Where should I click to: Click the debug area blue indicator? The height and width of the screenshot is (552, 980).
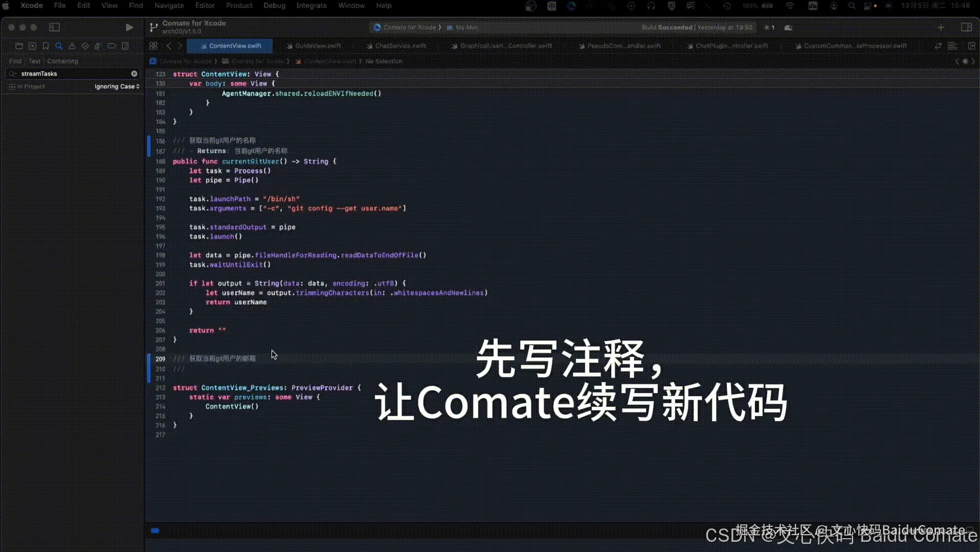click(x=155, y=531)
